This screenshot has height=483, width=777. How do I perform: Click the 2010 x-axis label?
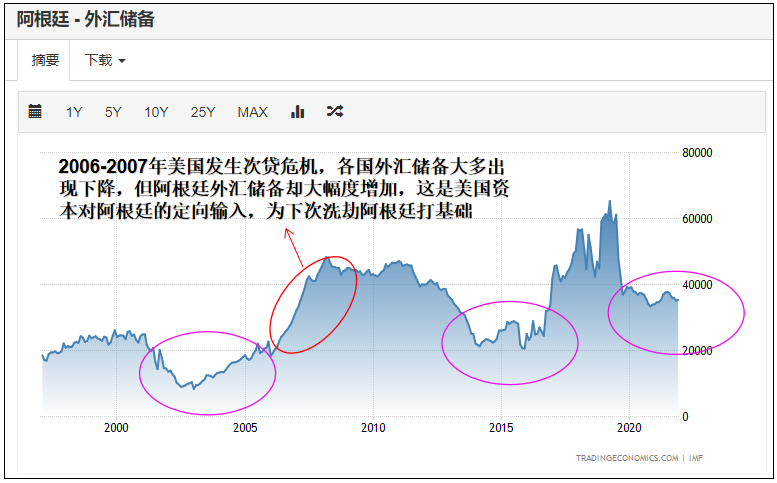pyautogui.click(x=373, y=427)
